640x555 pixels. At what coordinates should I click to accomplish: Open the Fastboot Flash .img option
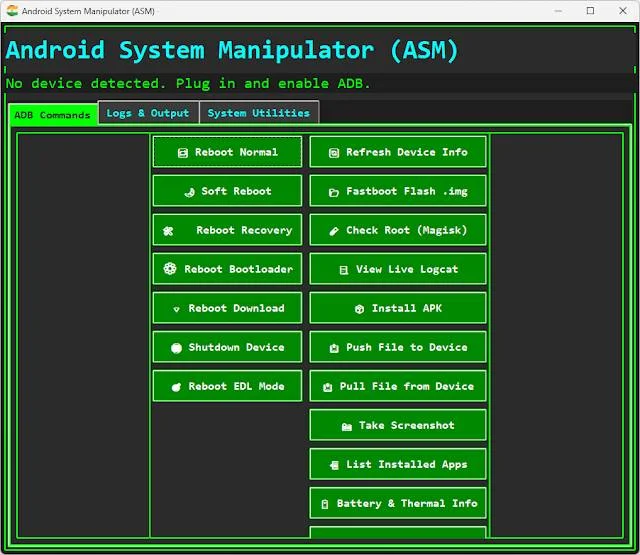point(398,191)
